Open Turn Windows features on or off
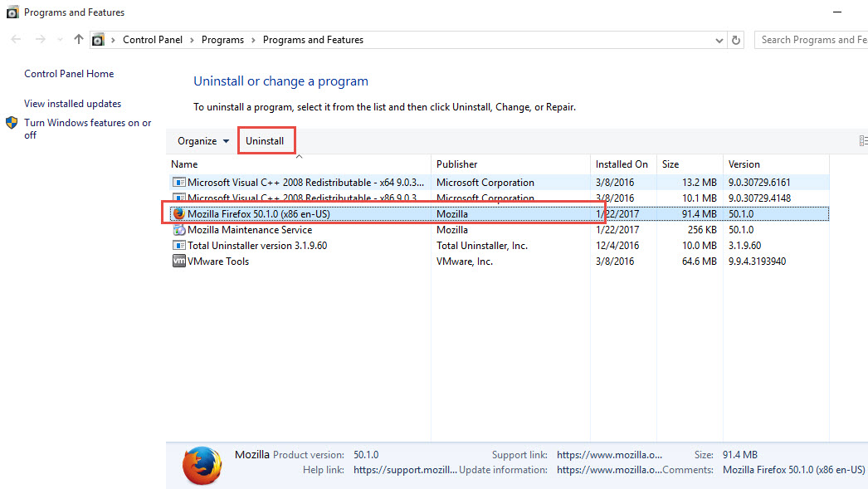 (87, 129)
